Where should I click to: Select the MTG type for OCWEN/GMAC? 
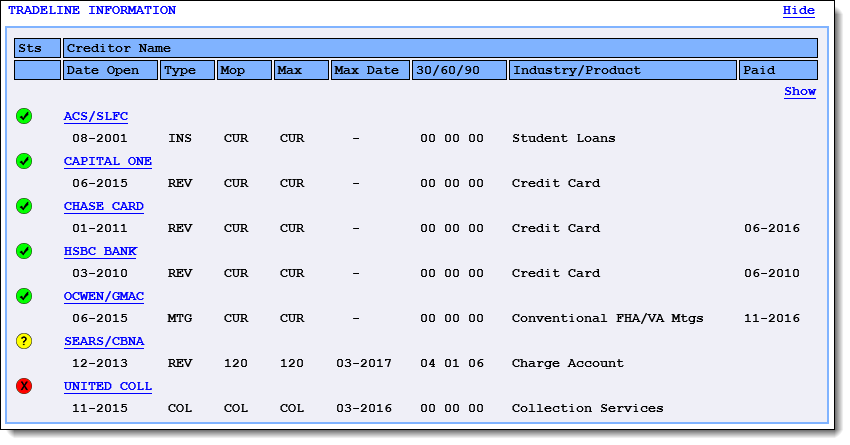click(x=180, y=318)
